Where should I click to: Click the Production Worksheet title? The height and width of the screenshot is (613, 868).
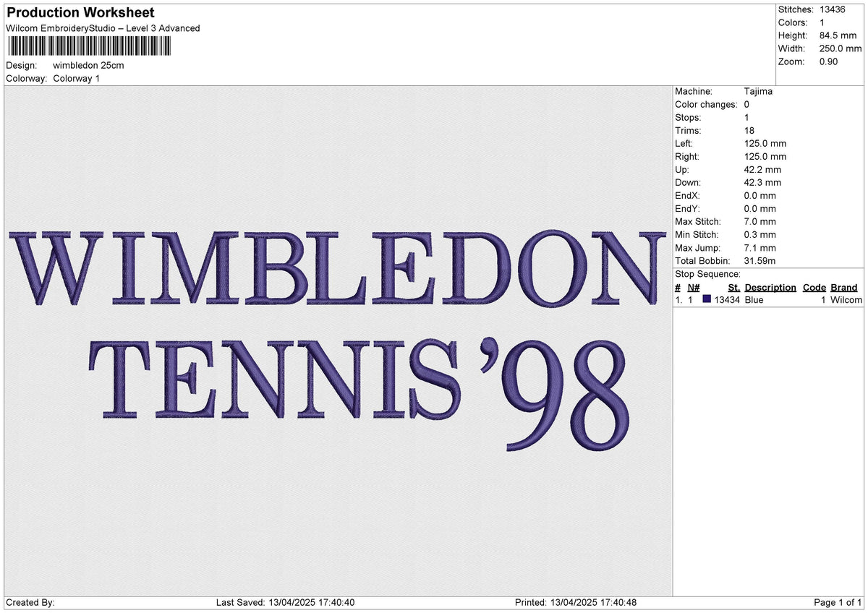click(80, 13)
